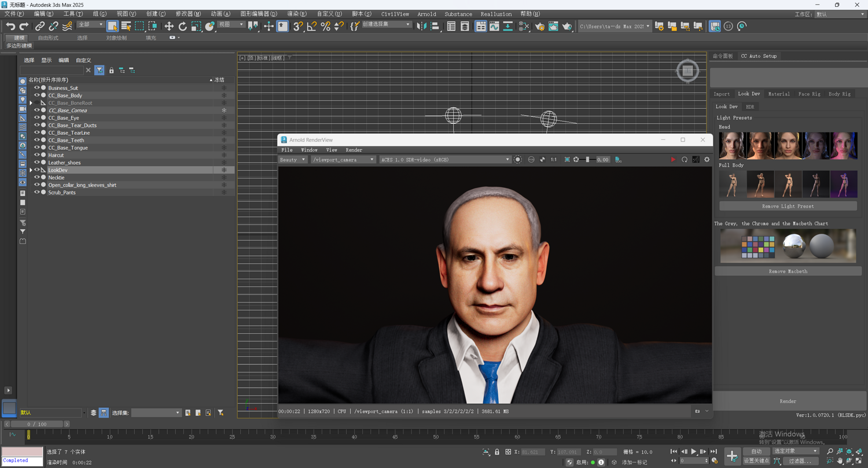Switch to the HDR sub-tab
The width and height of the screenshot is (868, 468).
(x=750, y=106)
